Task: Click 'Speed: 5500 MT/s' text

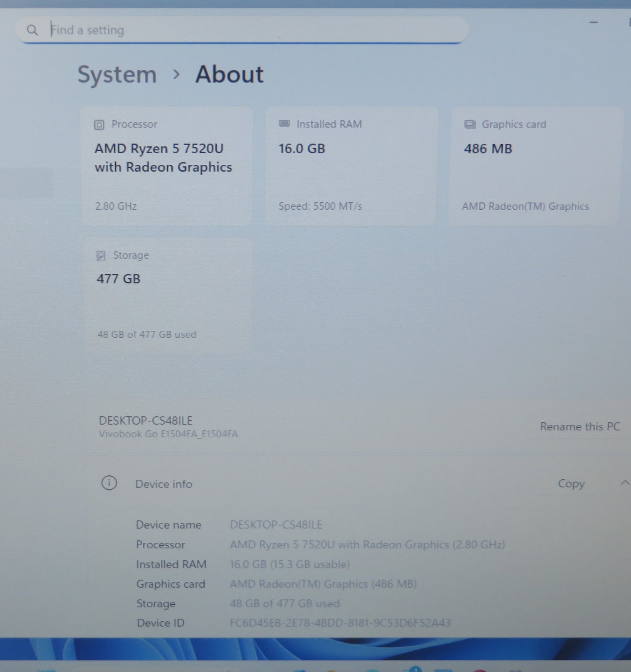Action: 321,206
